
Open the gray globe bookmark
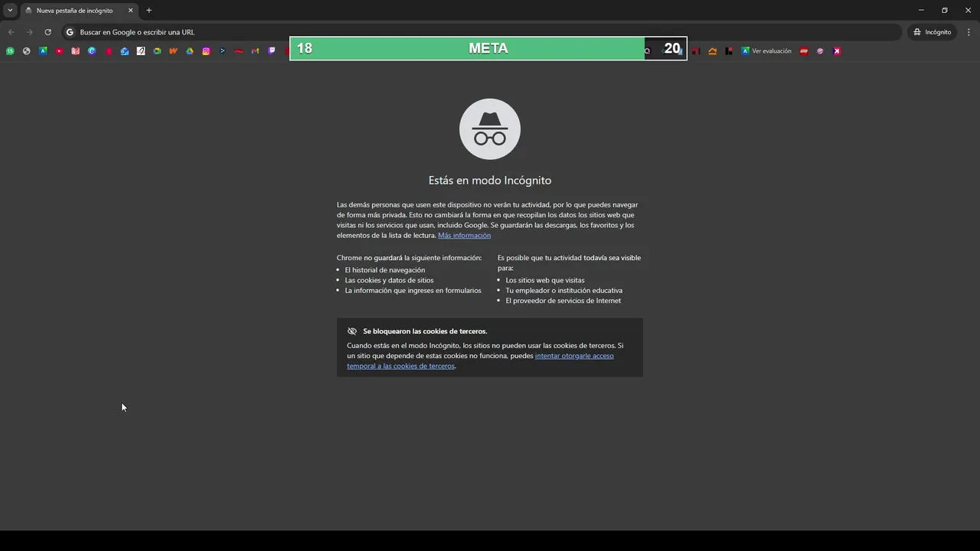[x=26, y=51]
